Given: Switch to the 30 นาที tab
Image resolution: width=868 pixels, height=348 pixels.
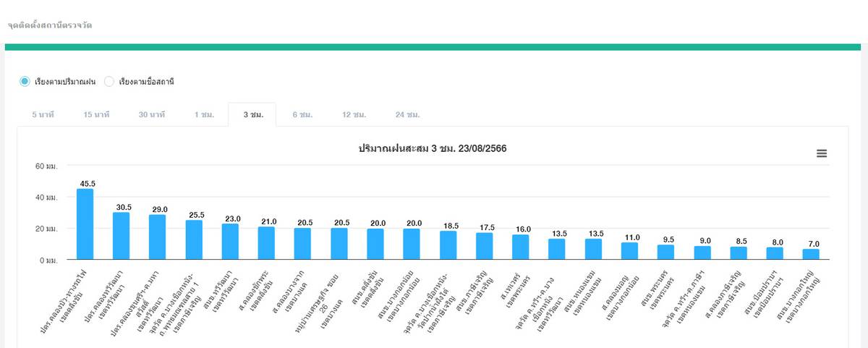Looking at the screenshot, I should click(152, 115).
